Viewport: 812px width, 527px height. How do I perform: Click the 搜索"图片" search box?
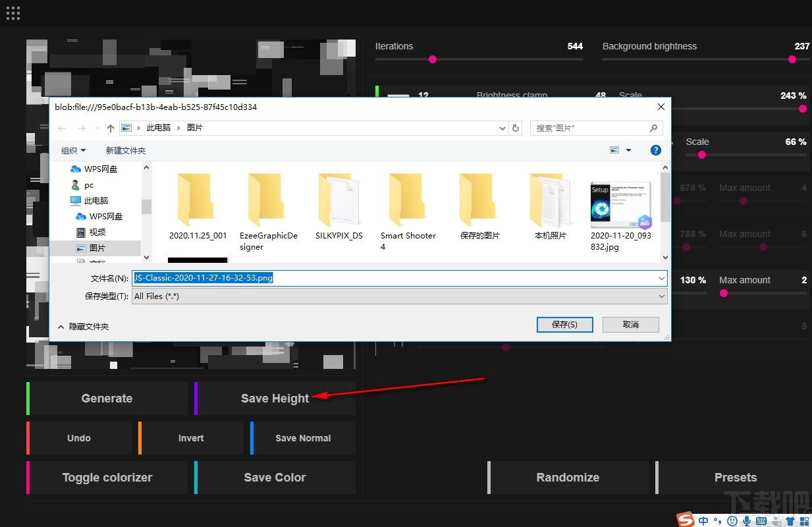coord(596,128)
